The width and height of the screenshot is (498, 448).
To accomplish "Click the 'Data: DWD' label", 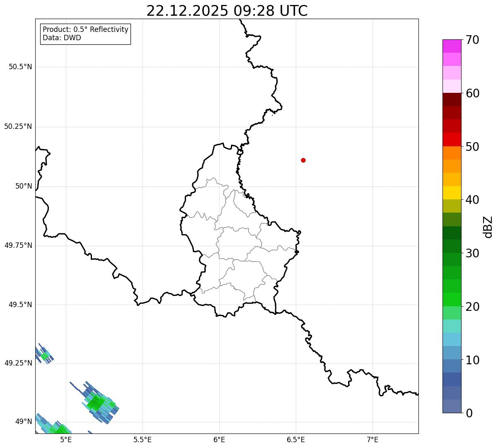I will [62, 38].
